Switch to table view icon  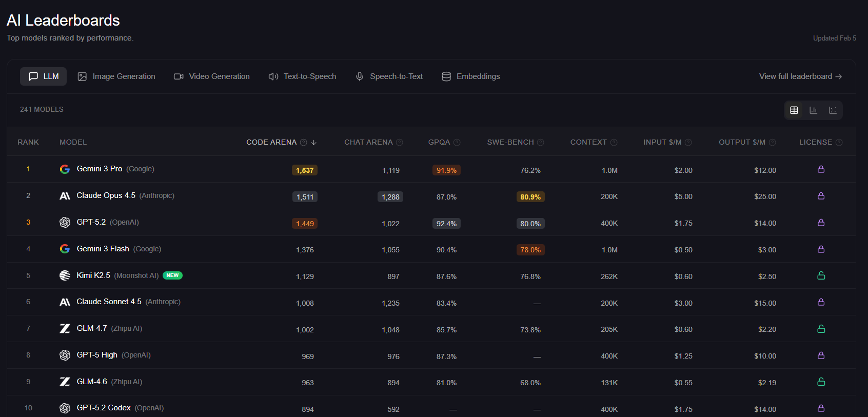794,110
